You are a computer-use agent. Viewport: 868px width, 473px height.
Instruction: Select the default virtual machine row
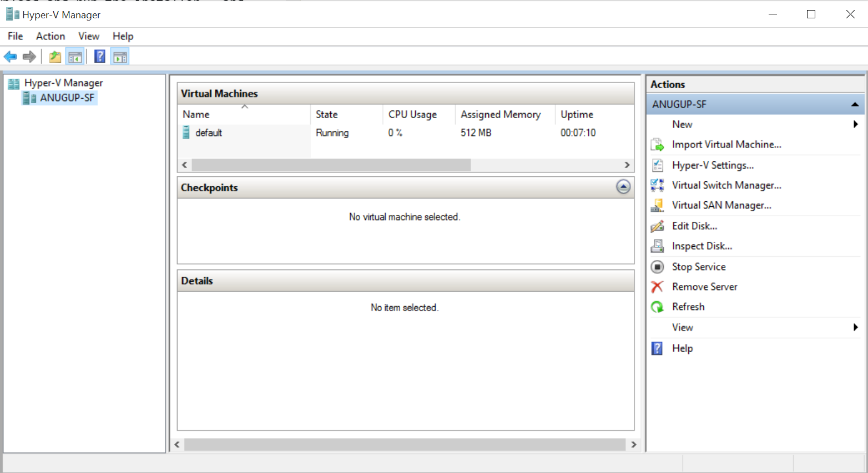click(x=406, y=133)
